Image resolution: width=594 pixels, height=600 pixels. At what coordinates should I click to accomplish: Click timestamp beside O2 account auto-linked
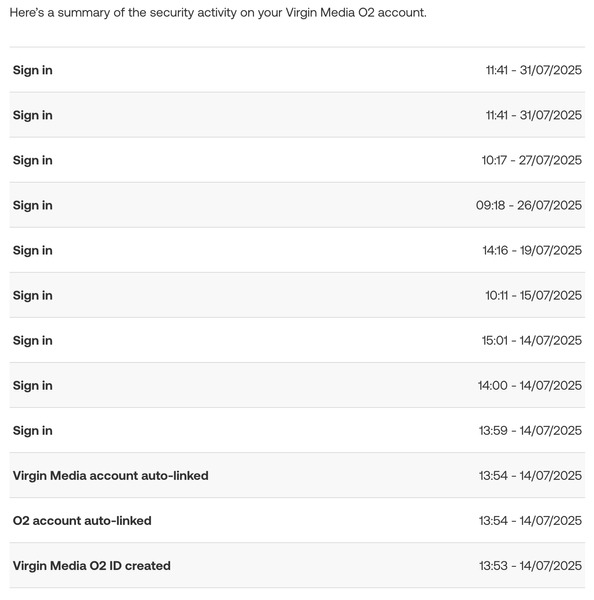click(x=530, y=520)
